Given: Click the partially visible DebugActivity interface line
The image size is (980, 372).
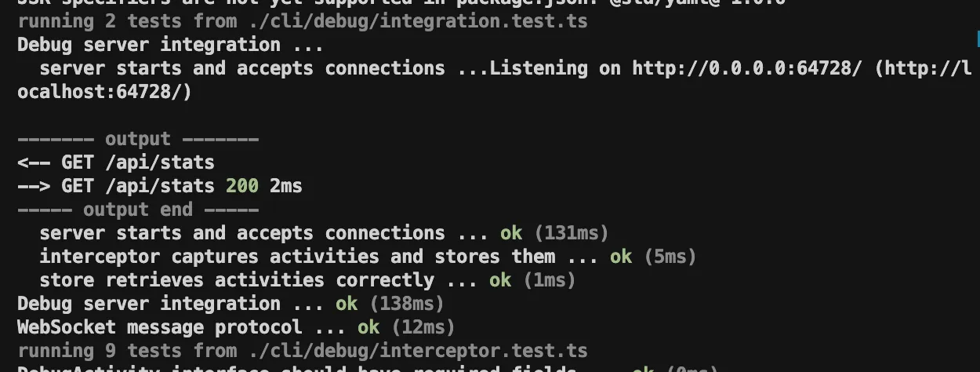Looking at the screenshot, I should click(367, 369).
